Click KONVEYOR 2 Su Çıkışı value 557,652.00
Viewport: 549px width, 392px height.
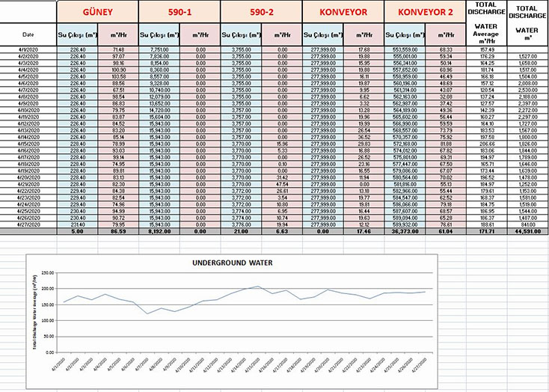405,70
